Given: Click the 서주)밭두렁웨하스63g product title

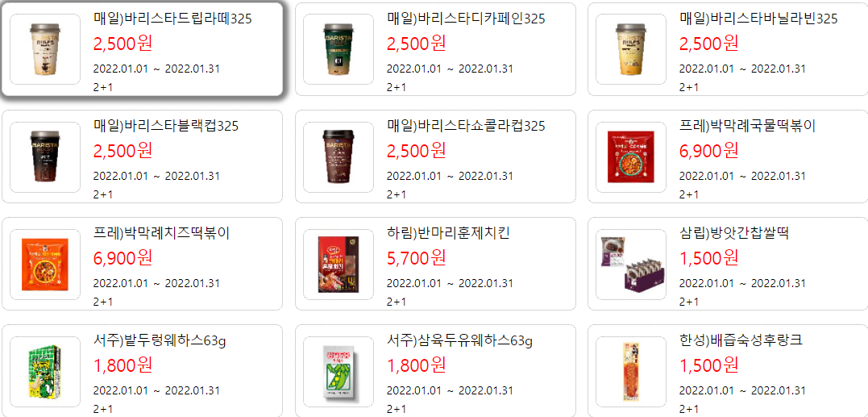Looking at the screenshot, I should 160,341.
